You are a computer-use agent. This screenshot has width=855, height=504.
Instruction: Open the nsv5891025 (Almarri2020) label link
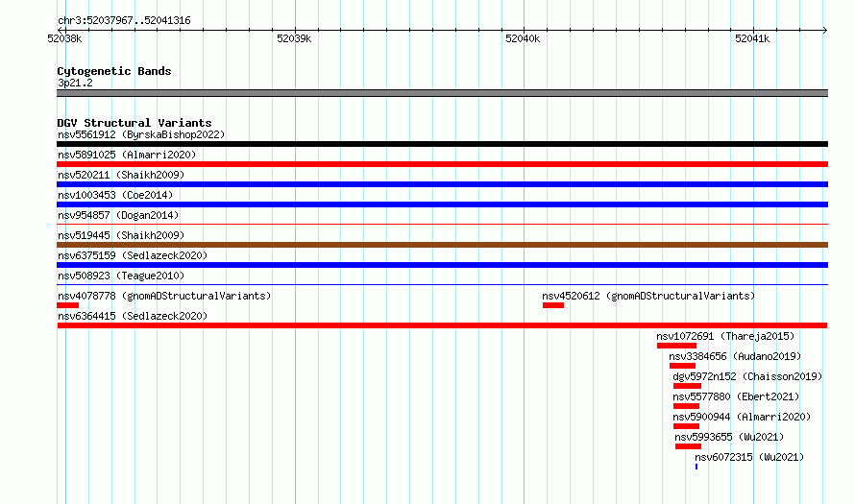(x=127, y=155)
